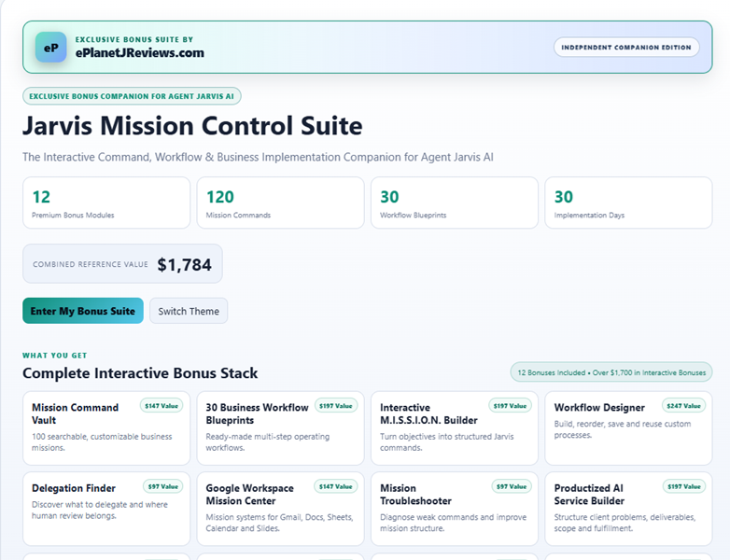Viewport: 730px width, 560px height.
Task: Click the Exclusive Bonus Companion for Agent Jarvis AI pill
Action: pos(132,96)
